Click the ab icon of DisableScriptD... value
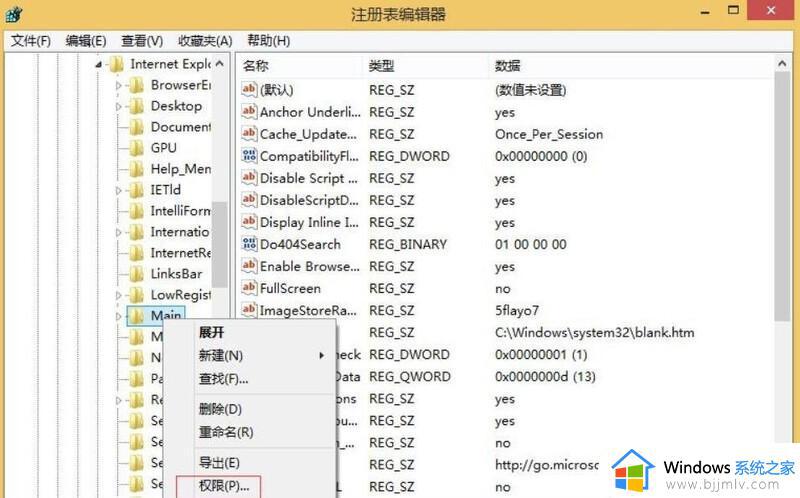The width and height of the screenshot is (800, 498). [x=249, y=200]
